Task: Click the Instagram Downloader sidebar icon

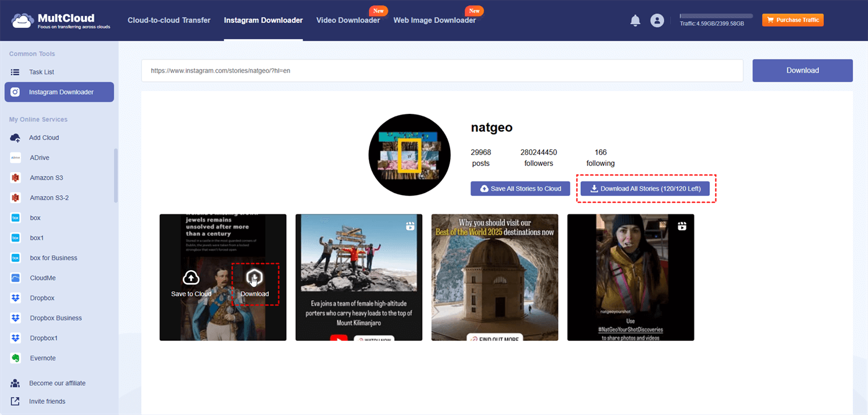Action: coord(15,92)
